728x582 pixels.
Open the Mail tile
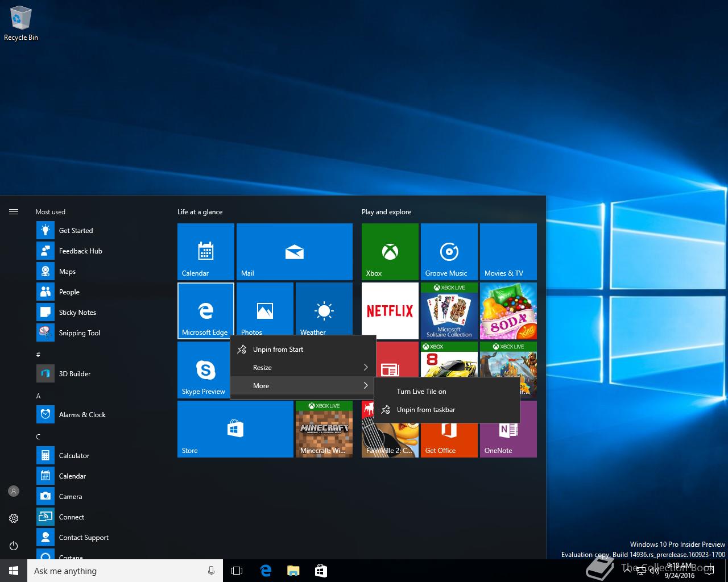coord(295,252)
